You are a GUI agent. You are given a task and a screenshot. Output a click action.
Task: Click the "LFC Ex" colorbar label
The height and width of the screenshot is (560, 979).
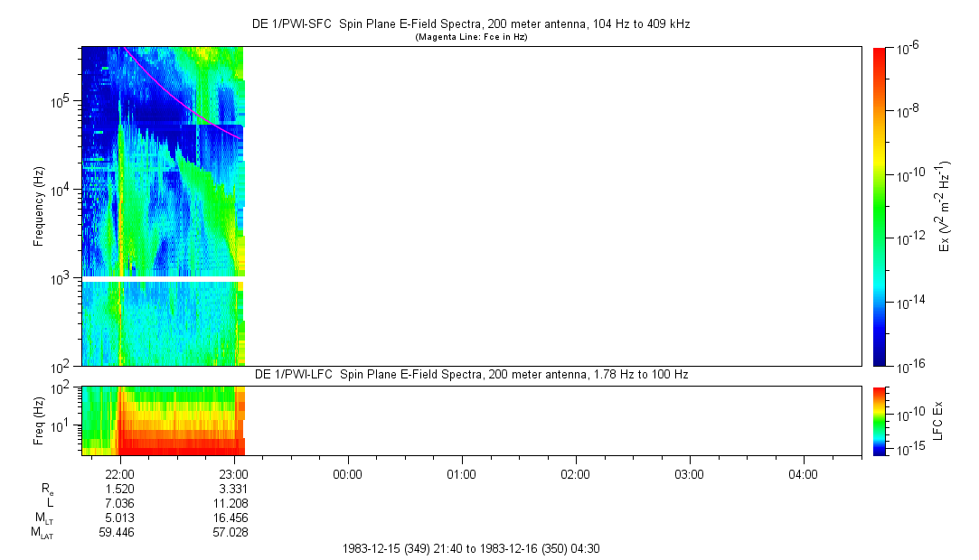[938, 420]
